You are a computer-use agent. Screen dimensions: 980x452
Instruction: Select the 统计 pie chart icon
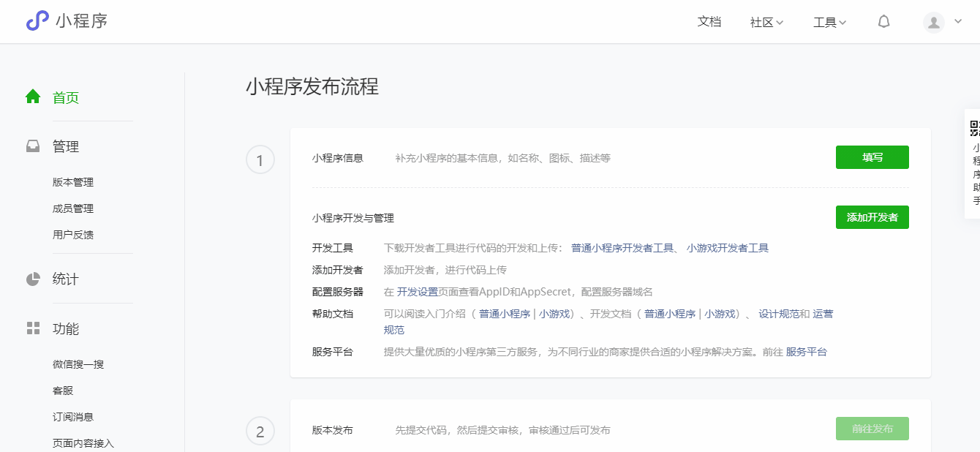[x=32, y=279]
